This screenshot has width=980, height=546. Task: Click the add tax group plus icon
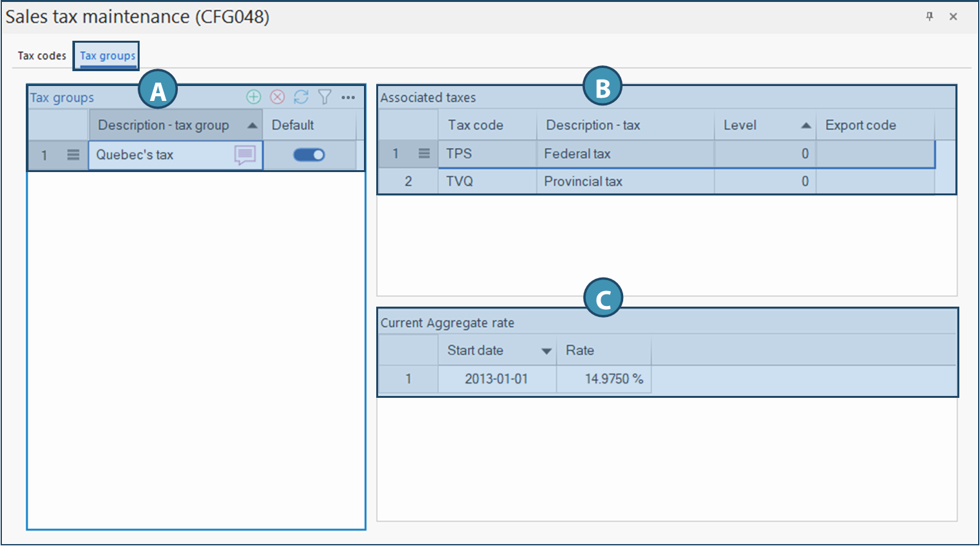point(253,97)
